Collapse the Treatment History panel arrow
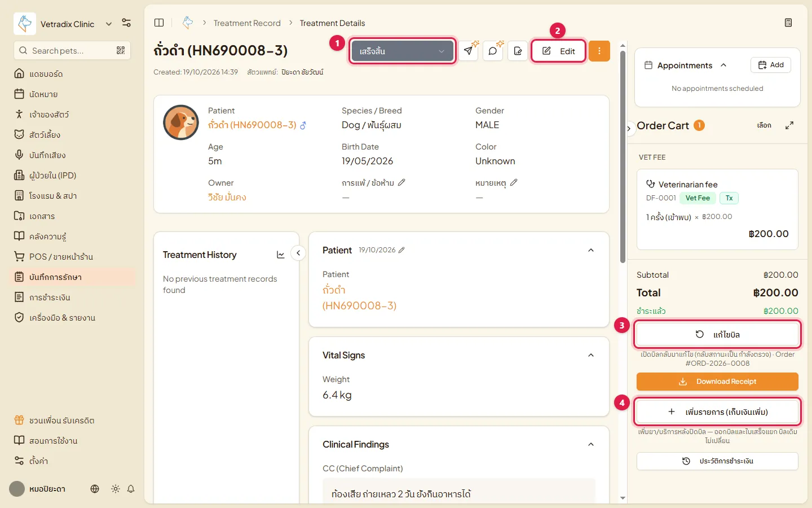The image size is (812, 508). (298, 253)
